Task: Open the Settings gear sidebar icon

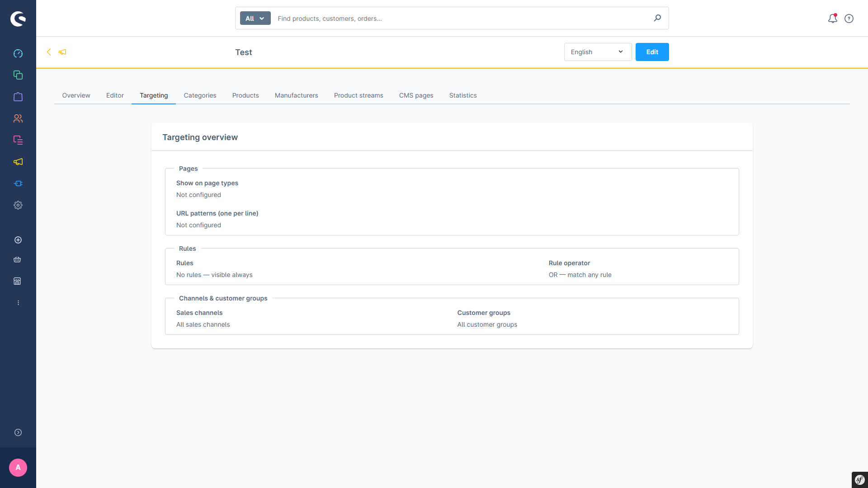Action: point(18,205)
